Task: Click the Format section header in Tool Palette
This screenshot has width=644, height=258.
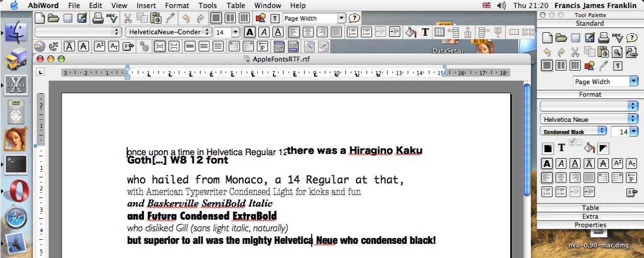Action: (590, 94)
